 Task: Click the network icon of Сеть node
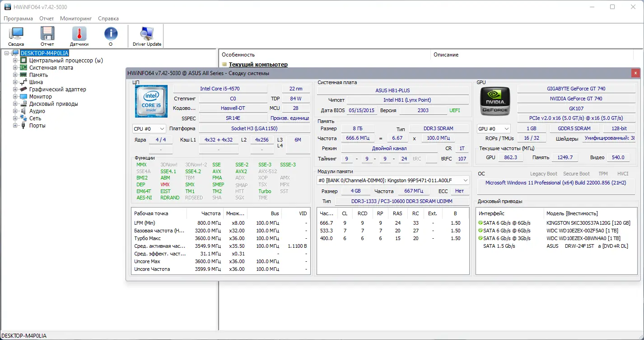(x=23, y=118)
